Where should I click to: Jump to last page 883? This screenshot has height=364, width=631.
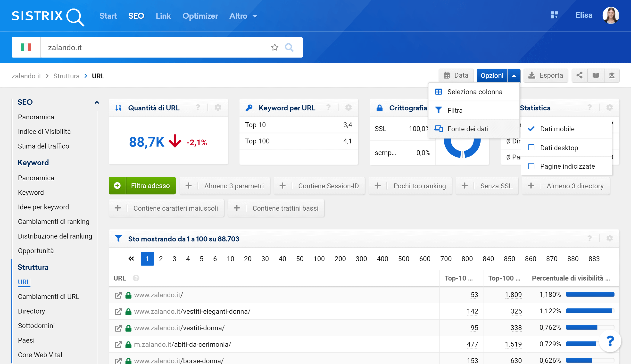pyautogui.click(x=594, y=258)
